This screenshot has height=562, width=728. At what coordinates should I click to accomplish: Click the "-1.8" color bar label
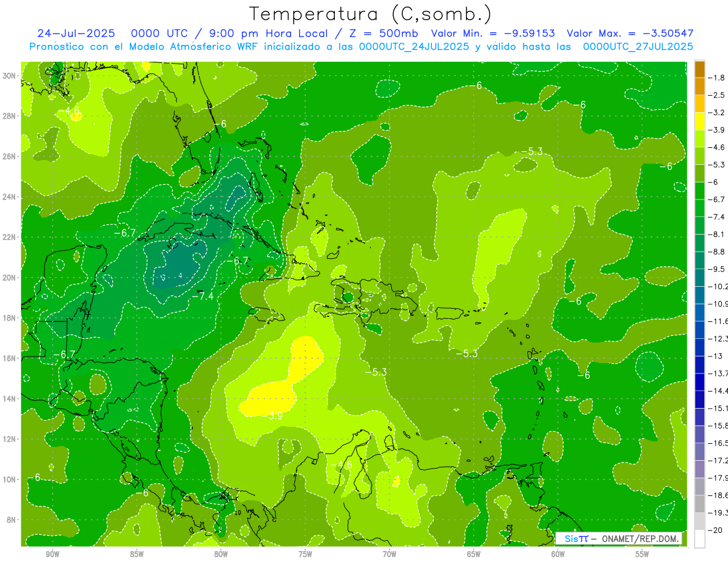pos(718,78)
